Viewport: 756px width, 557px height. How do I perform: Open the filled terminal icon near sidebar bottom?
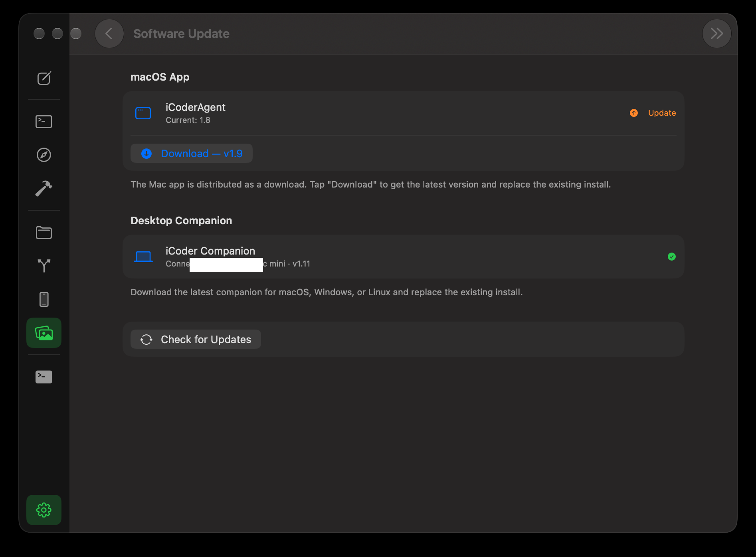tap(44, 377)
